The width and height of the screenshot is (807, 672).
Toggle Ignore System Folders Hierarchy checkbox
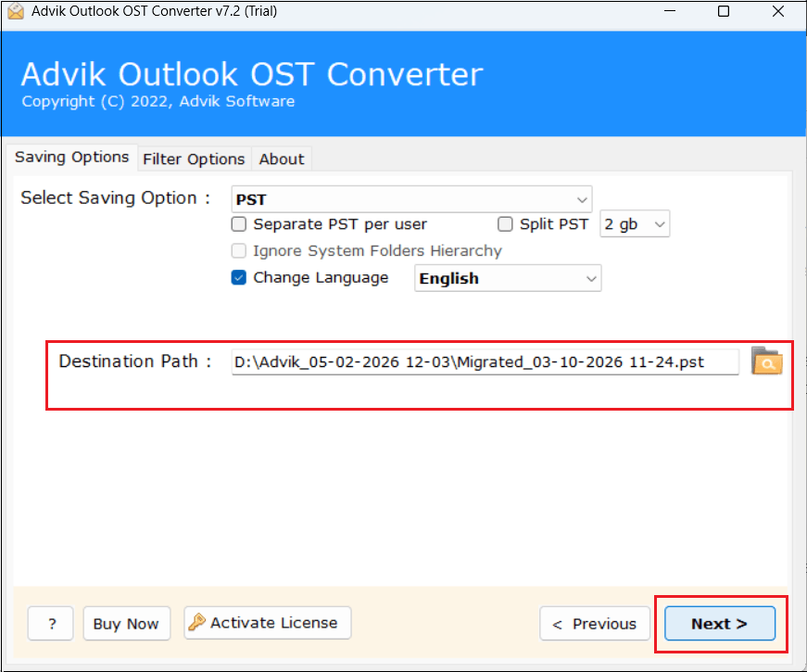(x=239, y=251)
